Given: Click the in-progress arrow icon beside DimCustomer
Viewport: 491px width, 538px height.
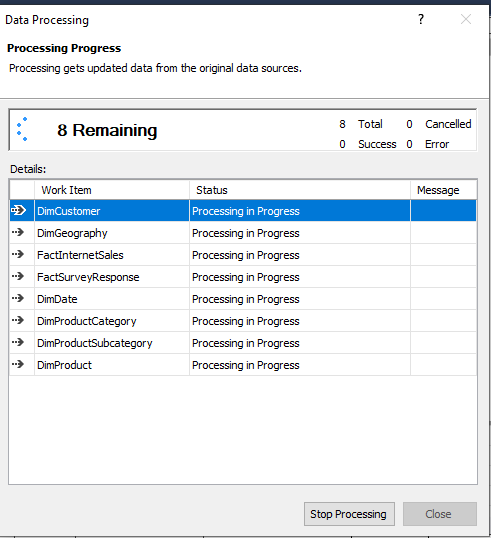Looking at the screenshot, I should pyautogui.click(x=18, y=210).
